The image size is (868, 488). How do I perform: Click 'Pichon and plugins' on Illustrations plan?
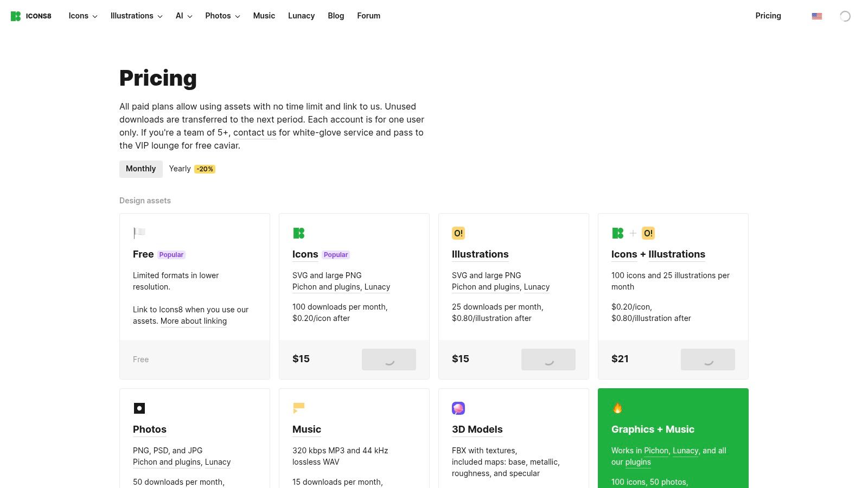click(x=486, y=287)
